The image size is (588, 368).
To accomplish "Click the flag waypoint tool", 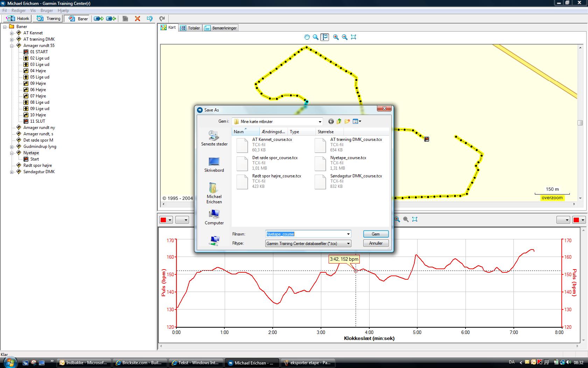I will click(x=325, y=37).
